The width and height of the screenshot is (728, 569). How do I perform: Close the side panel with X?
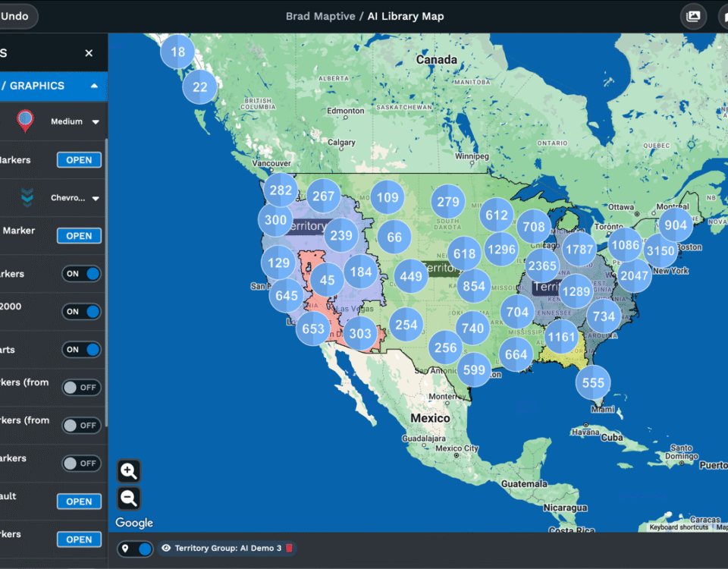tap(89, 53)
